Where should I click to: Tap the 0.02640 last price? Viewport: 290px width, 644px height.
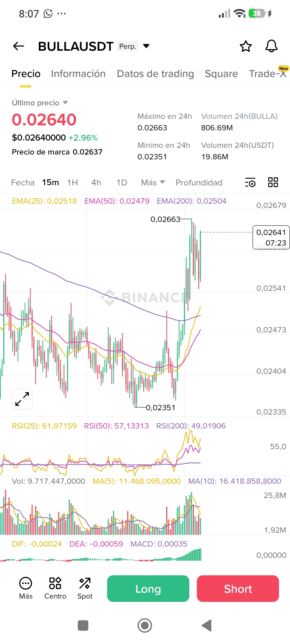tap(44, 119)
